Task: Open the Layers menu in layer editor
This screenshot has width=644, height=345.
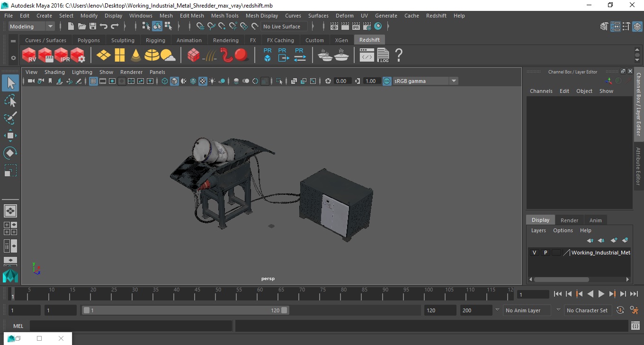Action: coord(538,230)
